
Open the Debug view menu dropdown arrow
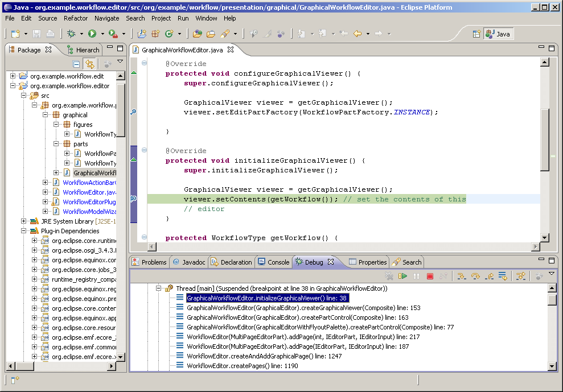551,274
